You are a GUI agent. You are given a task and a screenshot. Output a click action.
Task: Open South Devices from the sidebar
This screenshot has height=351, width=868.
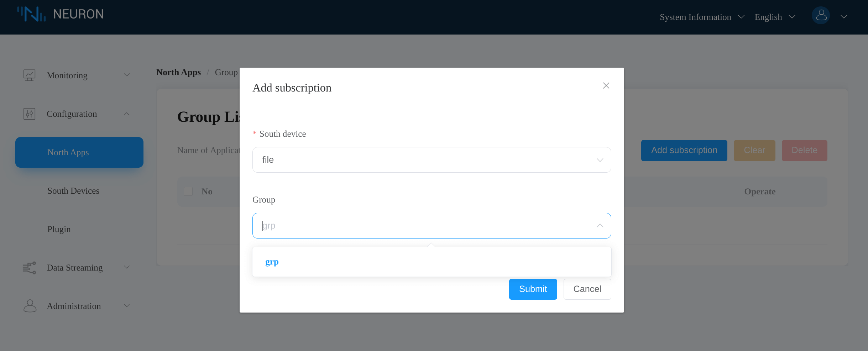pyautogui.click(x=73, y=190)
